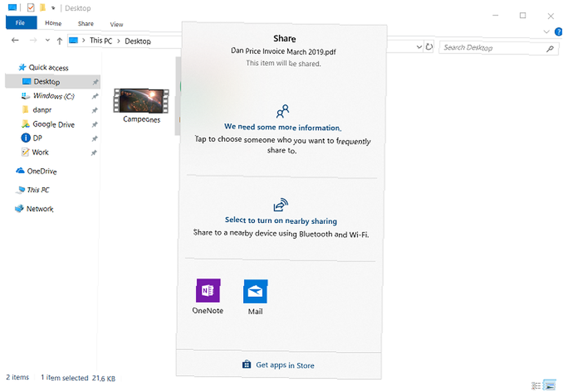Image resolution: width=563 pixels, height=392 pixels.
Task: Minimize the File Explorer window
Action: 495,15
